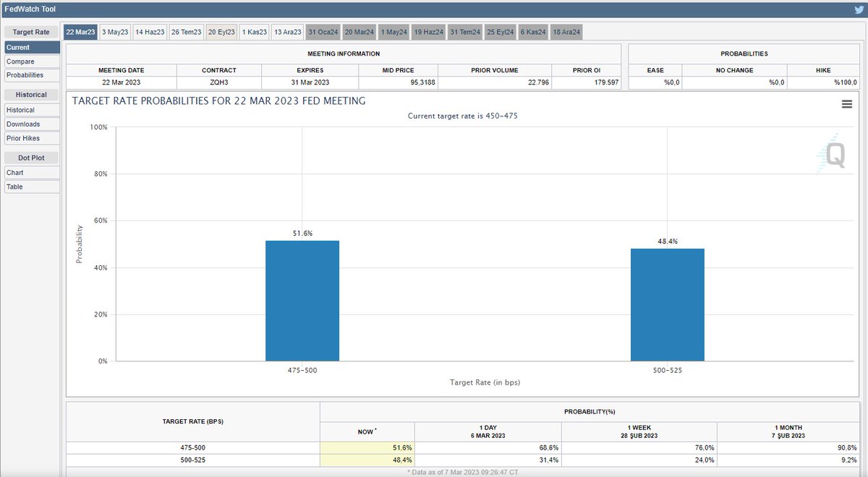Click the chart title text
The height and width of the screenshot is (477, 868).
(219, 101)
